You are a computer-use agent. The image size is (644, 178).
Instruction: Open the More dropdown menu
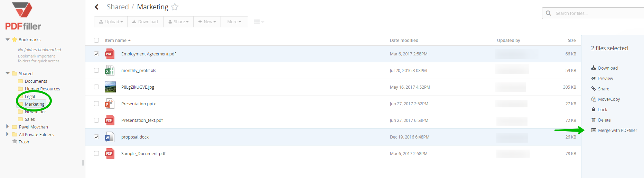(234, 21)
